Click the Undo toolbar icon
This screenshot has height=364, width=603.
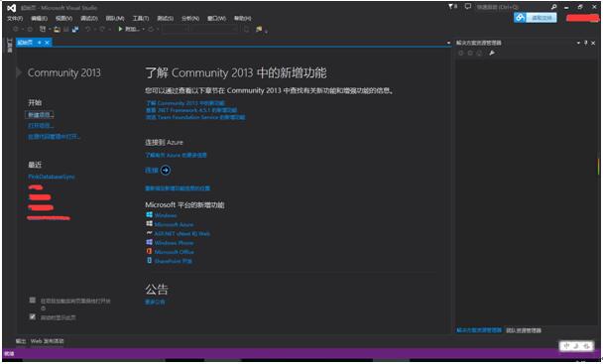coord(87,29)
